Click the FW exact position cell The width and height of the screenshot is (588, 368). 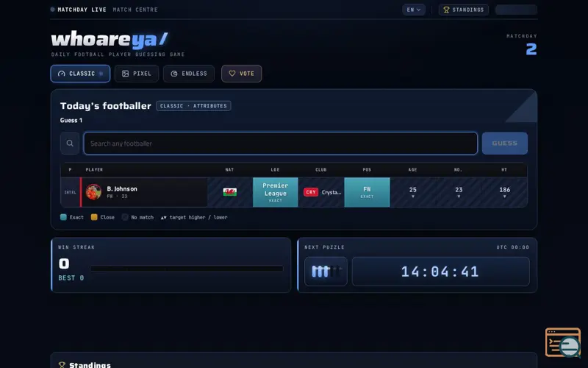tap(367, 192)
